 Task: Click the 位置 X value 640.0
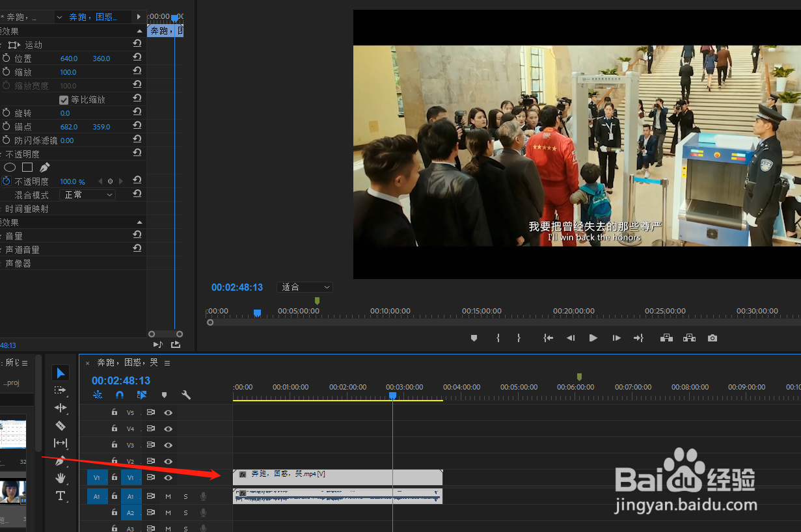pyautogui.click(x=69, y=59)
